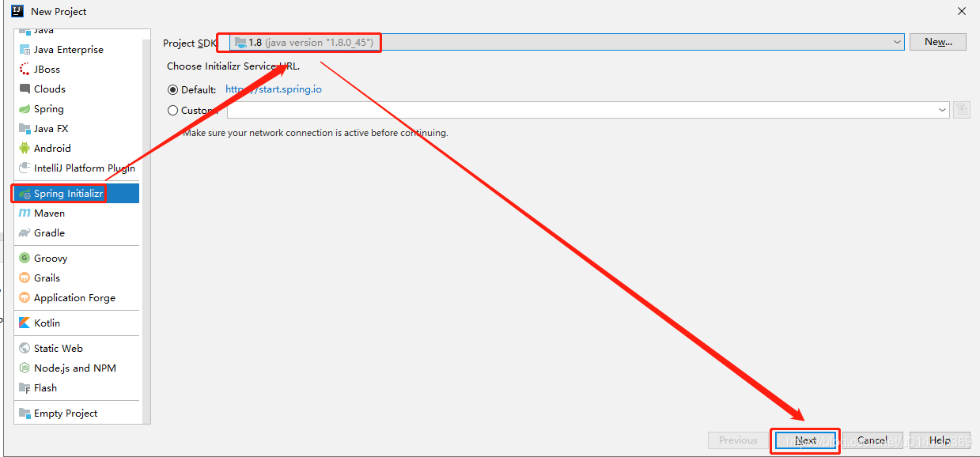Click the Help button
980x457 pixels.
pyautogui.click(x=940, y=440)
